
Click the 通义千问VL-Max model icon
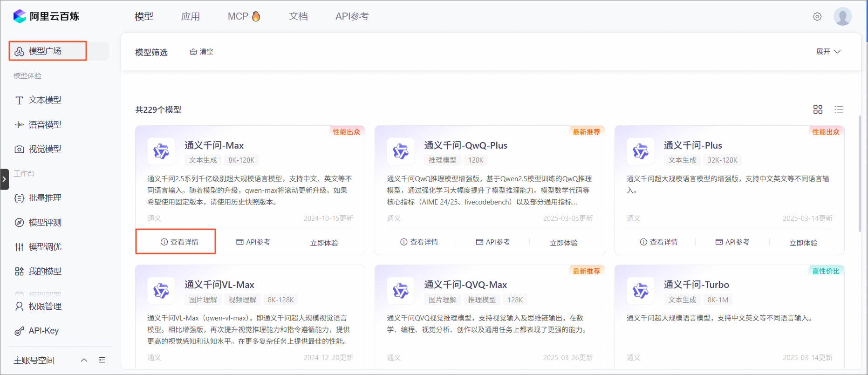click(161, 290)
